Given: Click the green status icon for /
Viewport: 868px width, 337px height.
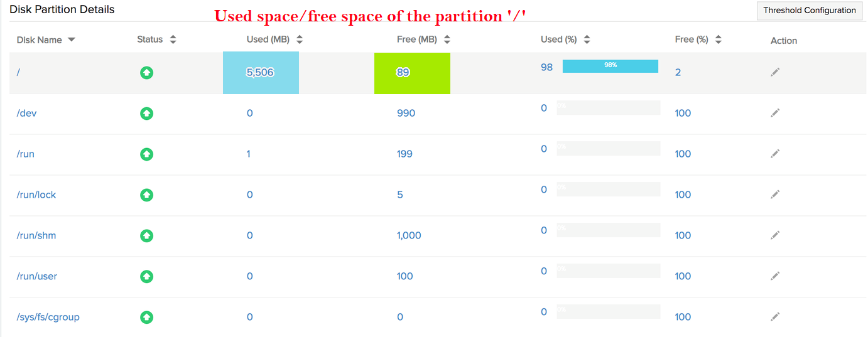Looking at the screenshot, I should tap(146, 73).
